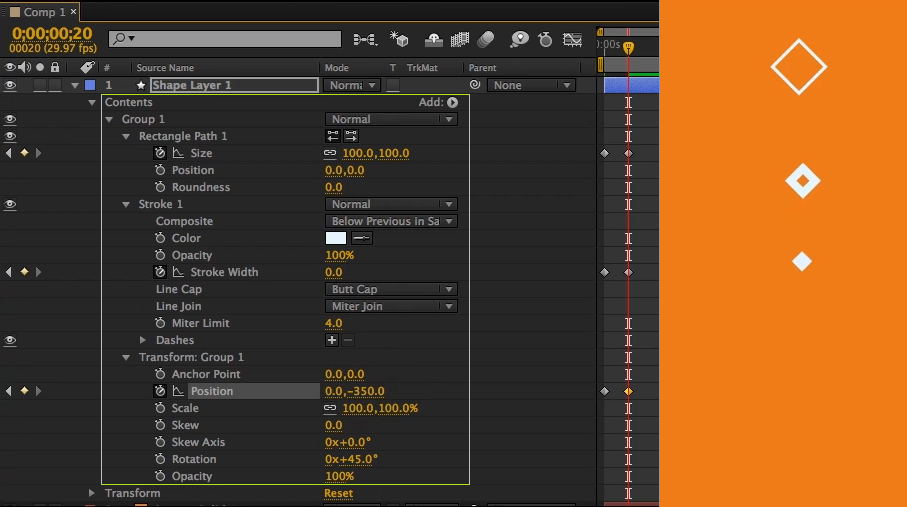The image size is (907, 507).
Task: Click Miter Limit value 4.0
Action: pyautogui.click(x=333, y=323)
